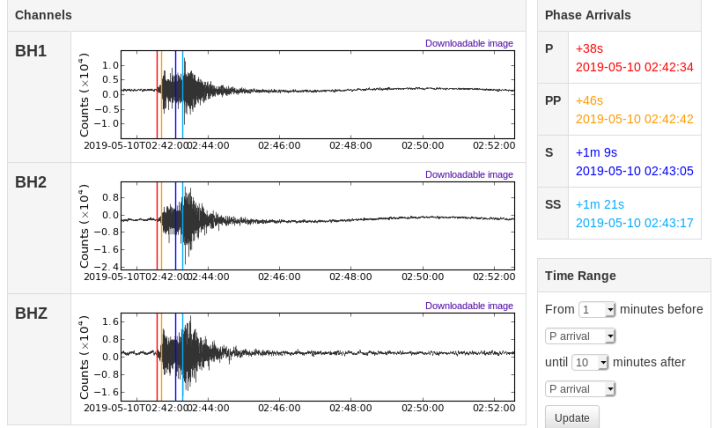Open the P arrival dropdown under until

(x=580, y=389)
